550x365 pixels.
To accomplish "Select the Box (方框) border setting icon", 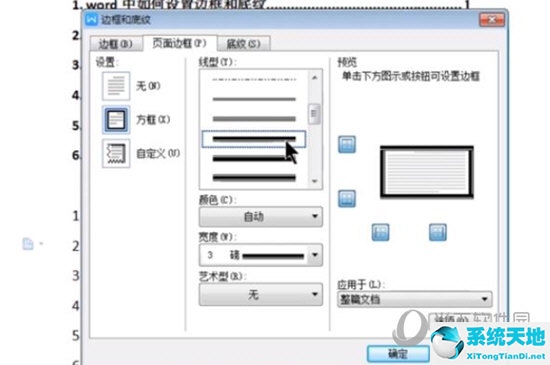I will pos(116,120).
